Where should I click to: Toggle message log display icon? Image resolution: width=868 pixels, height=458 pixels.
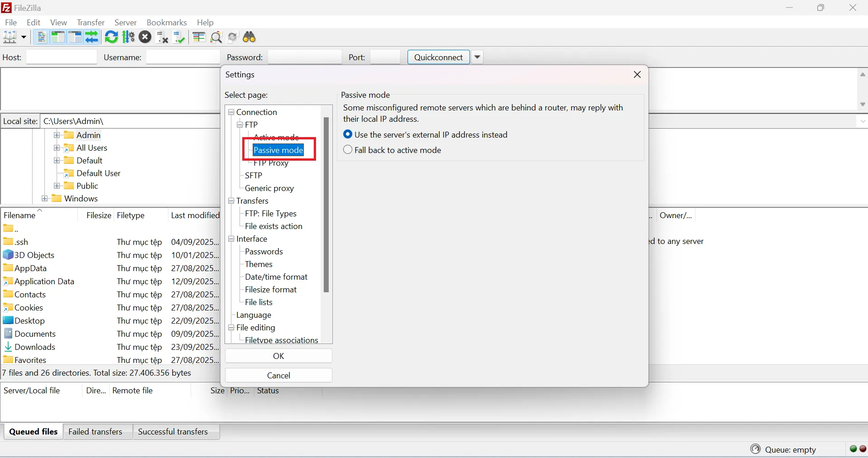tap(41, 37)
